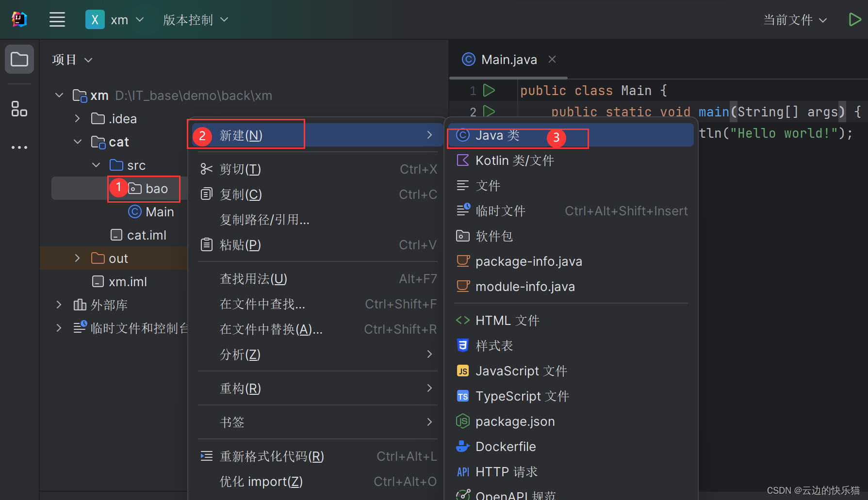The height and width of the screenshot is (500, 868).
Task: Create a new TypeScript 文件
Action: (571, 396)
